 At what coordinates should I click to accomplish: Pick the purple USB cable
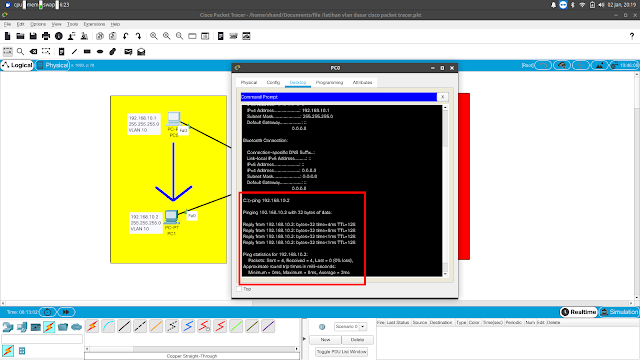(x=268, y=326)
